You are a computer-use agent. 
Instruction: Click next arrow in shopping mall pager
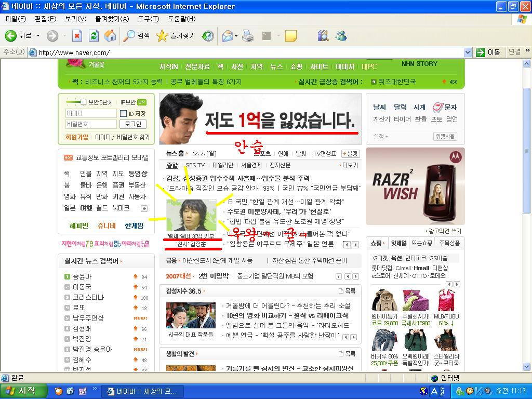tap(457, 284)
